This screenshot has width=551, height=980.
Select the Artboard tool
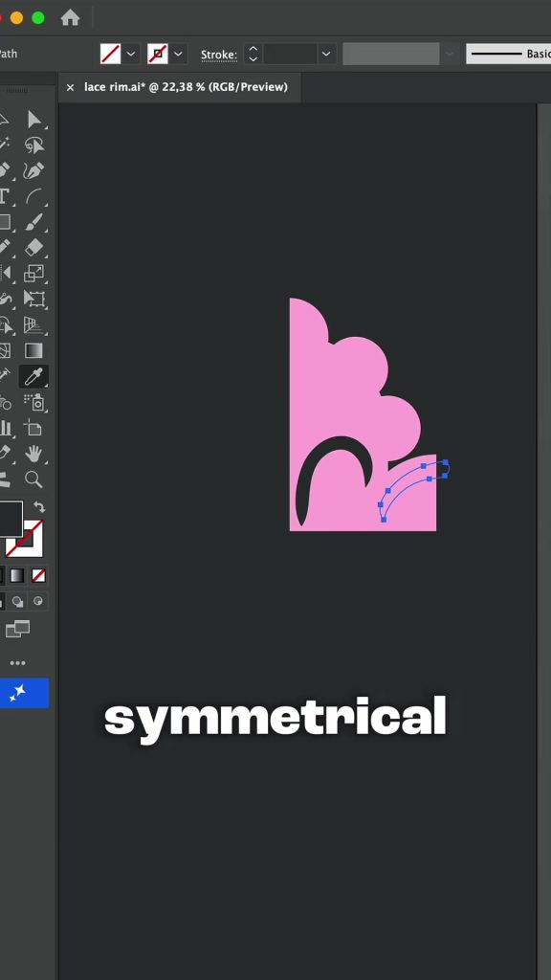coord(33,428)
